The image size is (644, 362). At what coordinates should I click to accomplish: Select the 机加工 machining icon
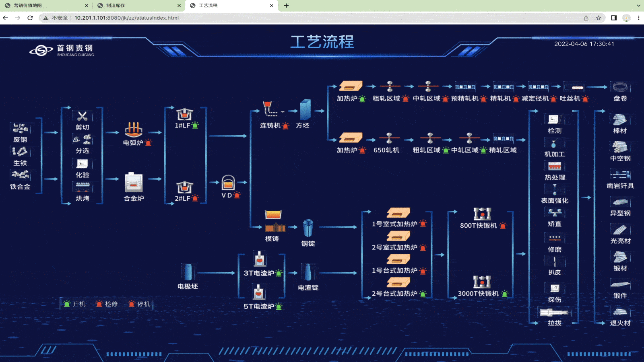tap(555, 143)
